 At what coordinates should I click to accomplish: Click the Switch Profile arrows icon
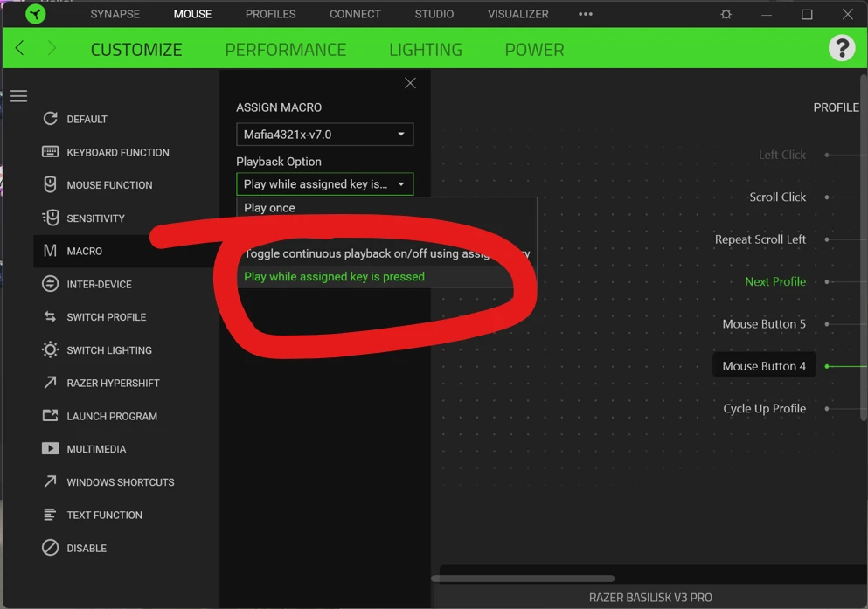pyautogui.click(x=51, y=316)
